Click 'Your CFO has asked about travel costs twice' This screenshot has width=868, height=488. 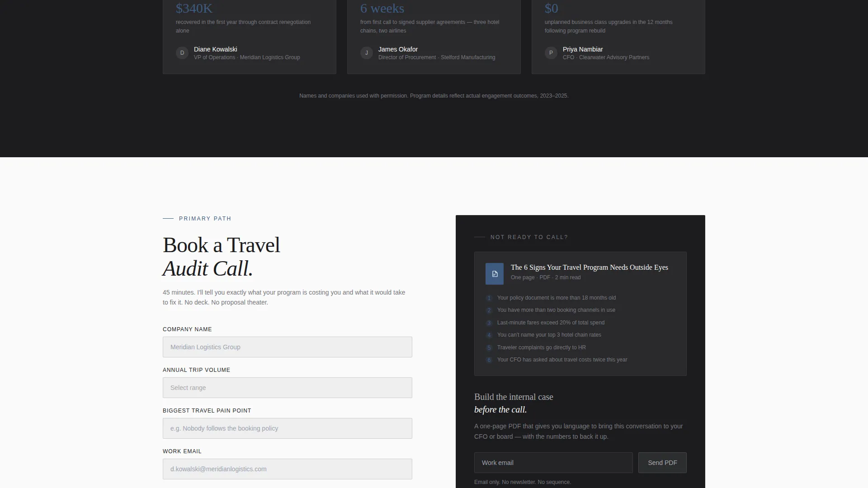[x=562, y=360]
